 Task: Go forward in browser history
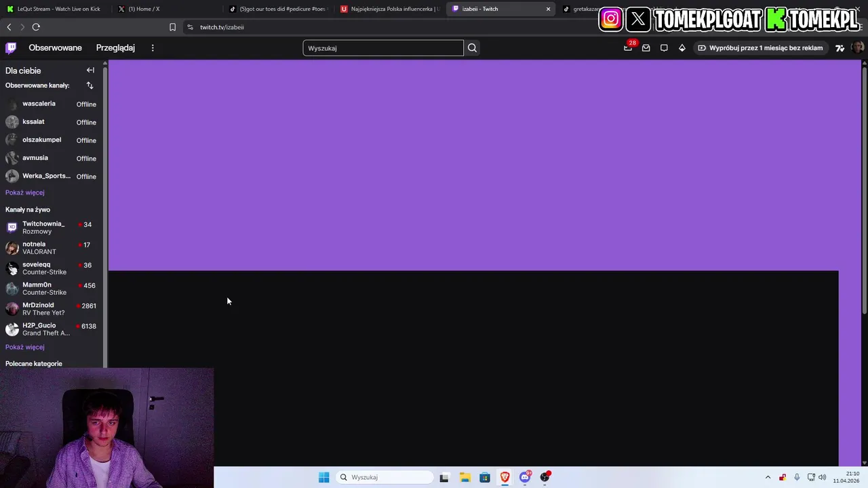click(22, 27)
